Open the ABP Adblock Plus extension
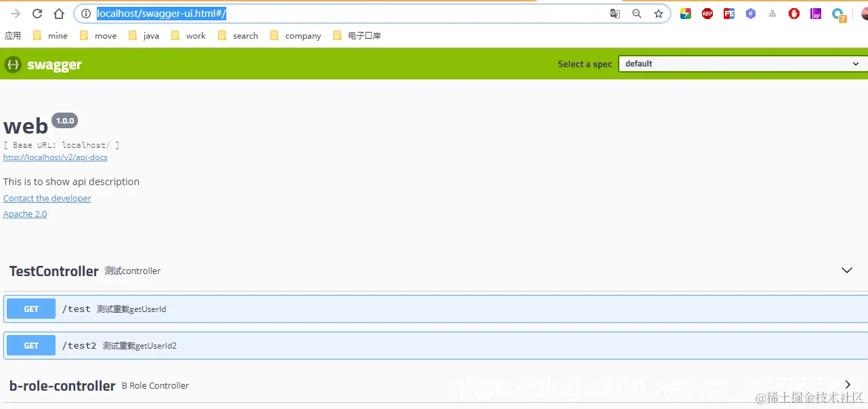This screenshot has width=868, height=409. (x=707, y=14)
